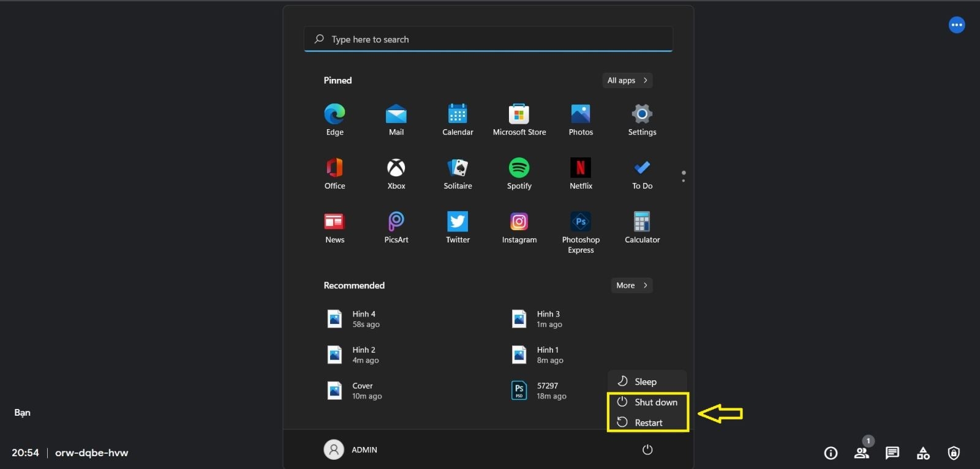The image size is (980, 469).
Task: Show More recommended items
Action: [631, 285]
